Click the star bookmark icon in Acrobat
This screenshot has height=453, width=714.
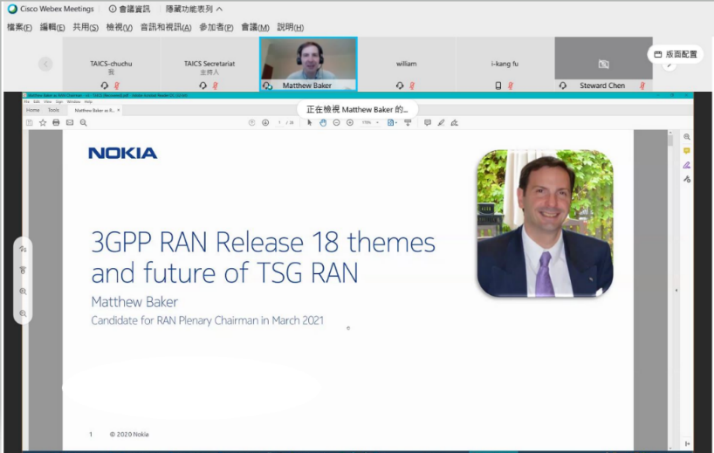(43, 122)
